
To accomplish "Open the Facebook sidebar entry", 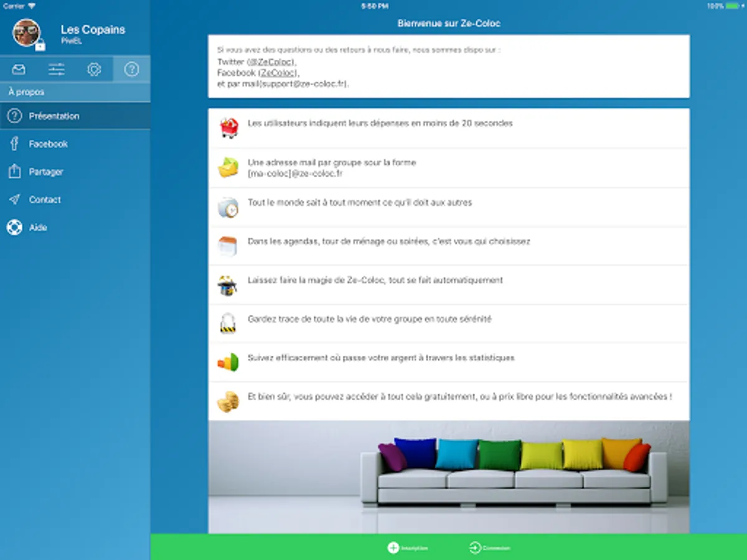I will click(75, 144).
